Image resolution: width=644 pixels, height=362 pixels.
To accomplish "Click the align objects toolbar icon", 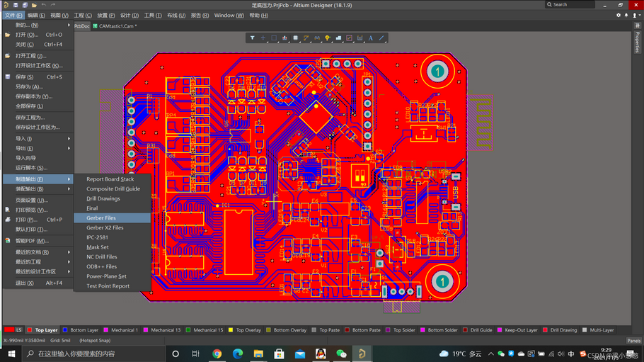I will (x=284, y=38).
